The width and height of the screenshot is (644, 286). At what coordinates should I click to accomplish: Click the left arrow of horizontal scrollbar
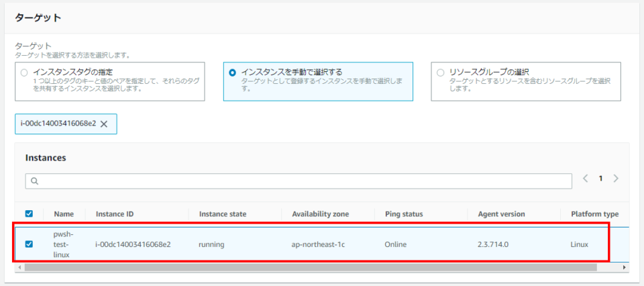[19, 267]
